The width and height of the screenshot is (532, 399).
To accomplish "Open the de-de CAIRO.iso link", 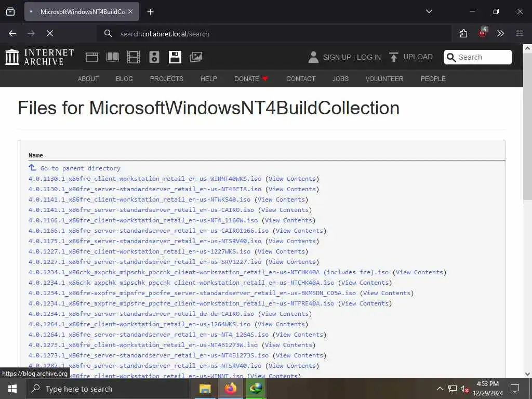I will click(x=141, y=314).
